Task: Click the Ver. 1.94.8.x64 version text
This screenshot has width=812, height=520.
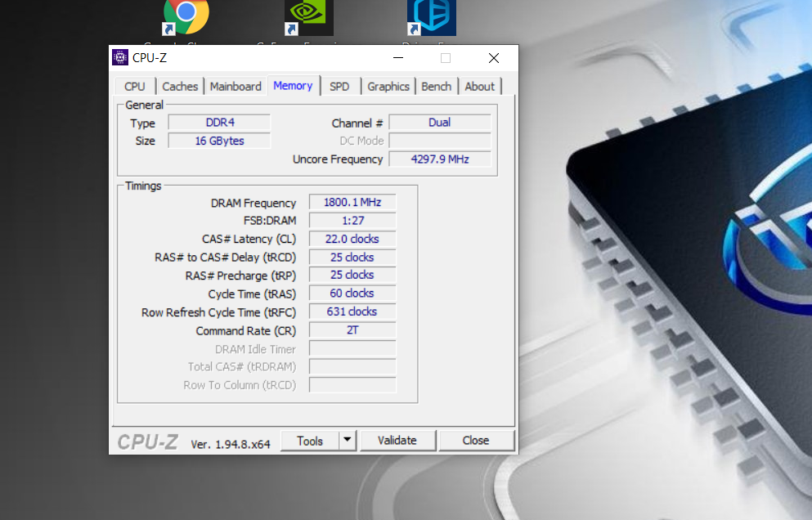Action: pyautogui.click(x=231, y=445)
